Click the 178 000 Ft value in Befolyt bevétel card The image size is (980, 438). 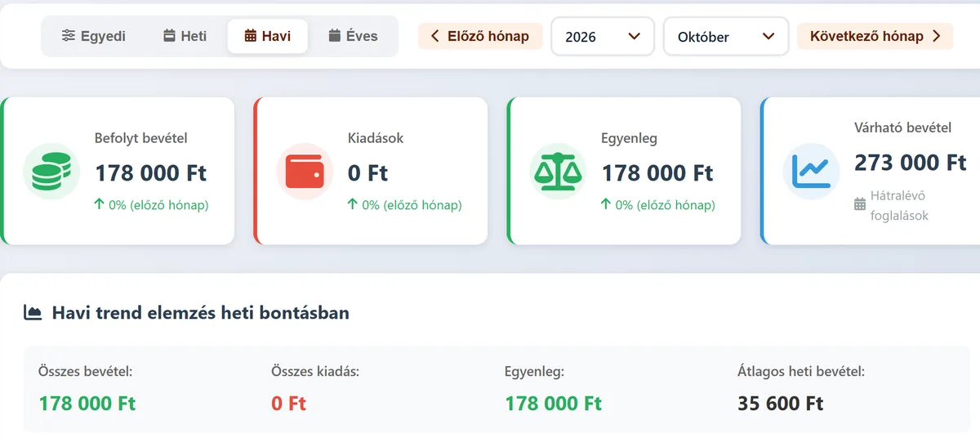tap(151, 173)
